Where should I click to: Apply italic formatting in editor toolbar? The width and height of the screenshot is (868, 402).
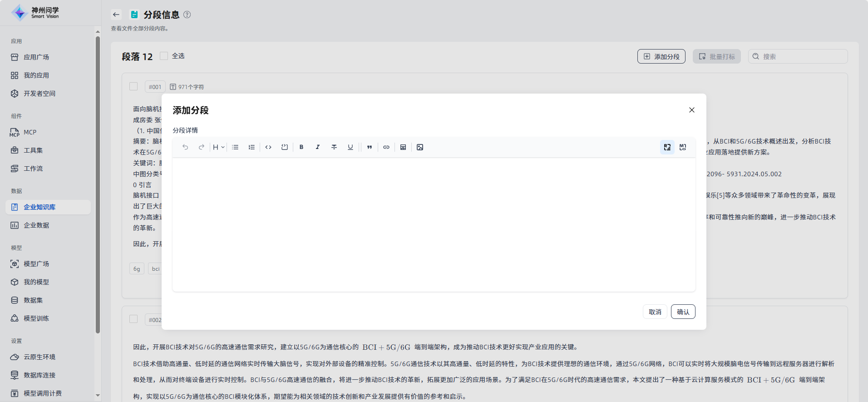(318, 147)
